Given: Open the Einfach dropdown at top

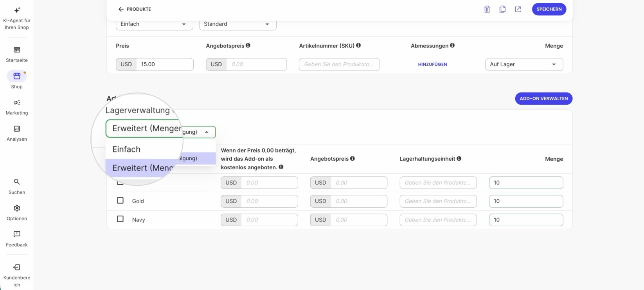Looking at the screenshot, I should [x=155, y=24].
